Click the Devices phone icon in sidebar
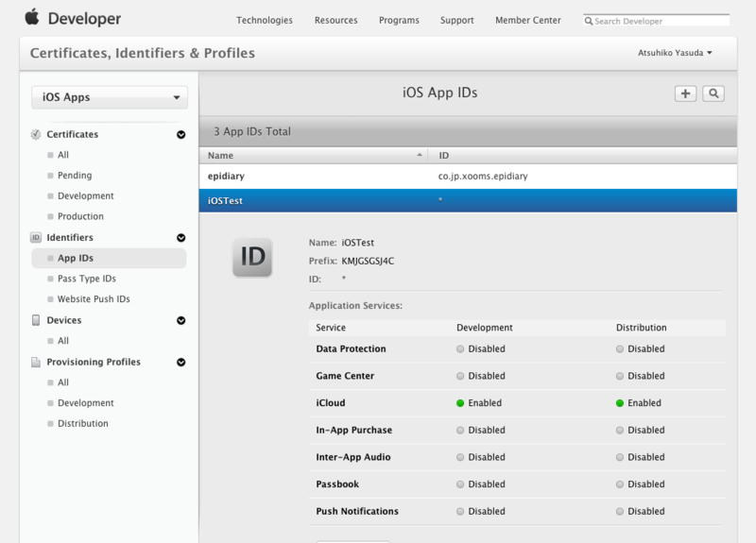 (x=36, y=320)
